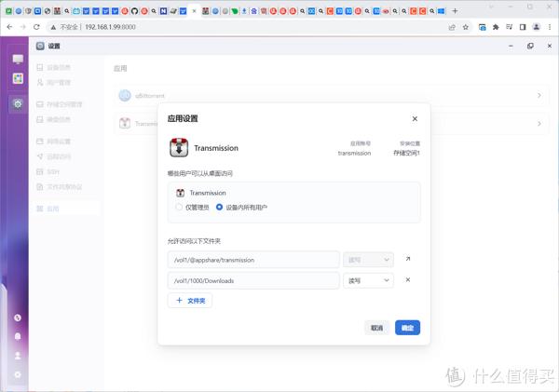Click the 不安全 security warning icon
The height and width of the screenshot is (392, 559).
(x=53, y=27)
